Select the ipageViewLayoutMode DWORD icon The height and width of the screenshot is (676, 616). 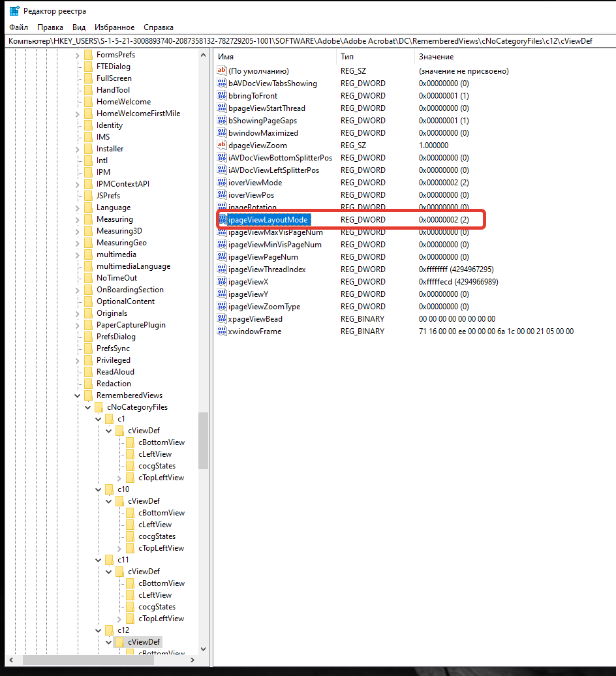[222, 220]
